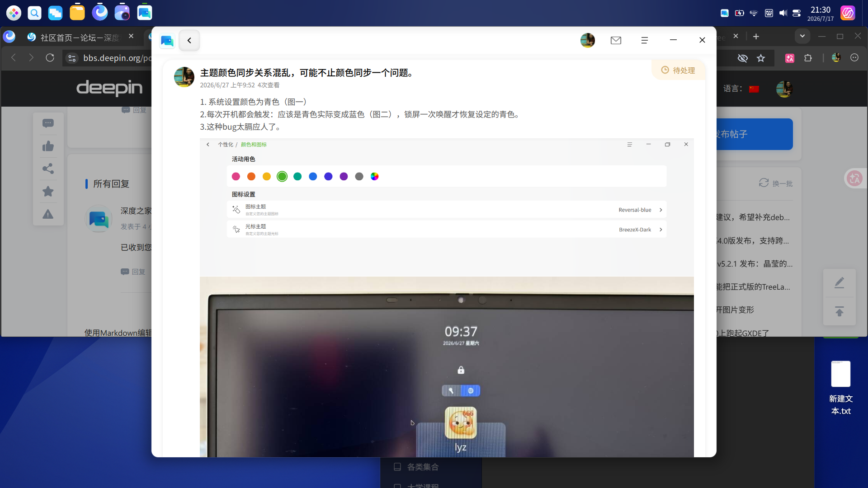This screenshot has height=488, width=868.
Task: Toggle the browser bookmark star icon
Action: tap(761, 58)
